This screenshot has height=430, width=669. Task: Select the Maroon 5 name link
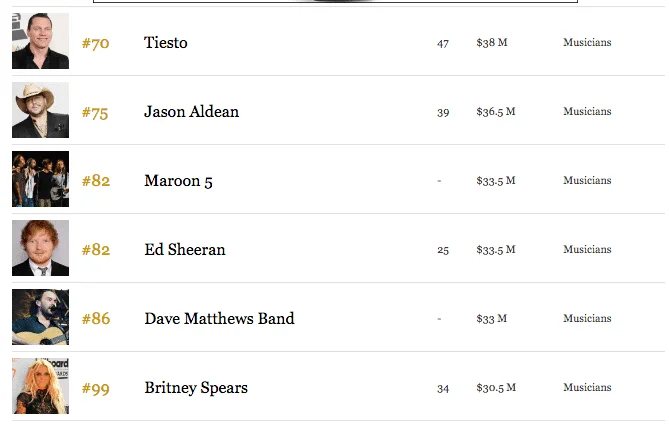178,181
